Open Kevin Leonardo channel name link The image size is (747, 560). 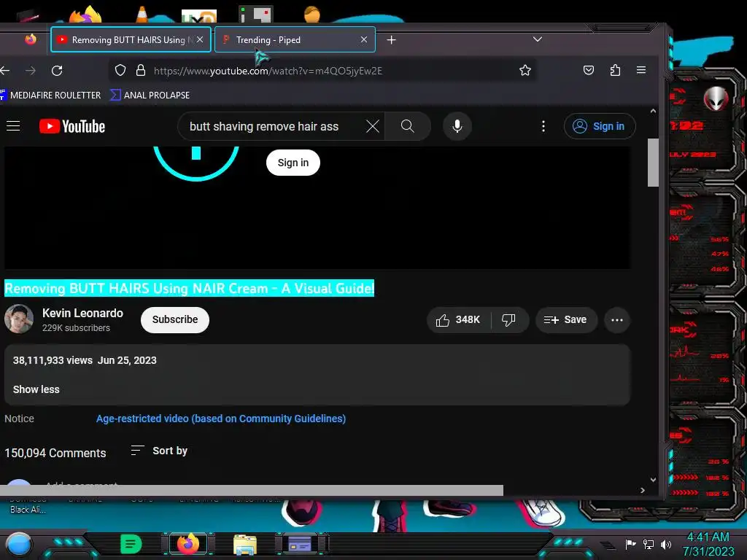pyautogui.click(x=83, y=313)
